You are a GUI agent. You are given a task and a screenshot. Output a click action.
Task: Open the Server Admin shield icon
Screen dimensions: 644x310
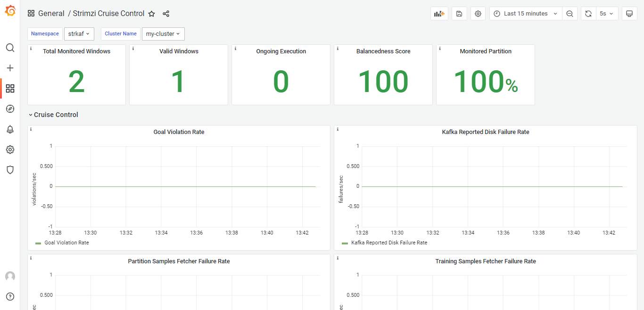(10, 170)
